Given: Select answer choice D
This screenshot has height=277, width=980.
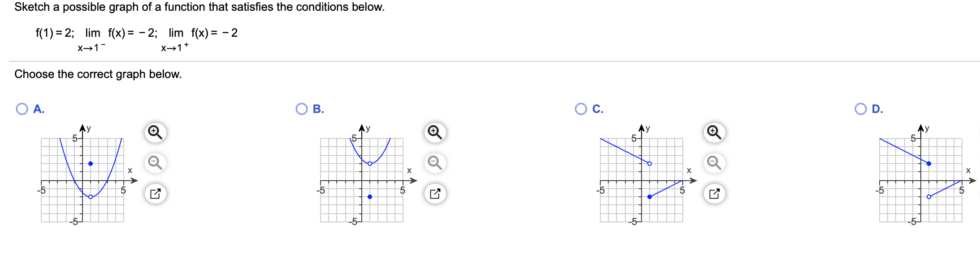Looking at the screenshot, I should [x=860, y=108].
